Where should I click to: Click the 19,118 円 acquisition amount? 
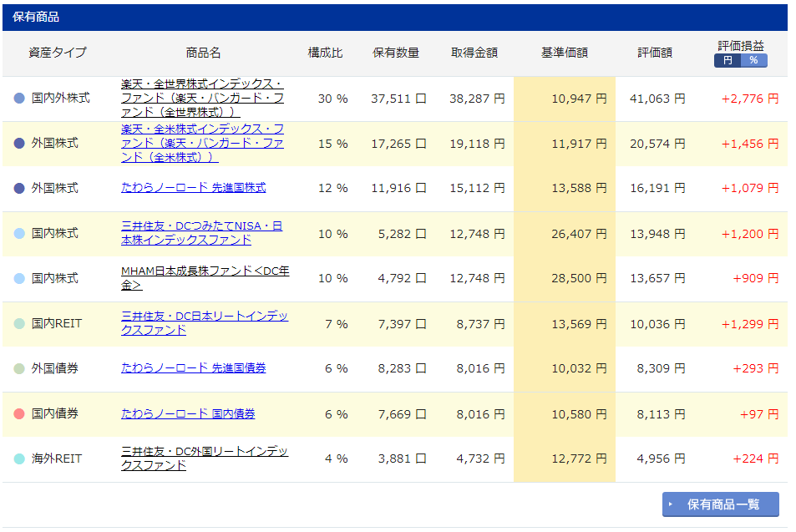477,144
